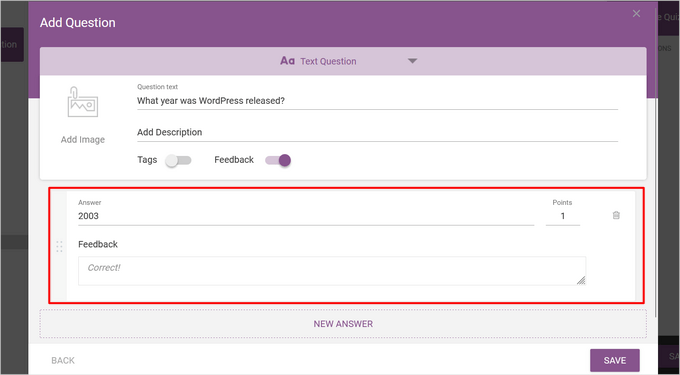Save the question with SAVE button
This screenshot has height=375, width=680.
point(615,360)
